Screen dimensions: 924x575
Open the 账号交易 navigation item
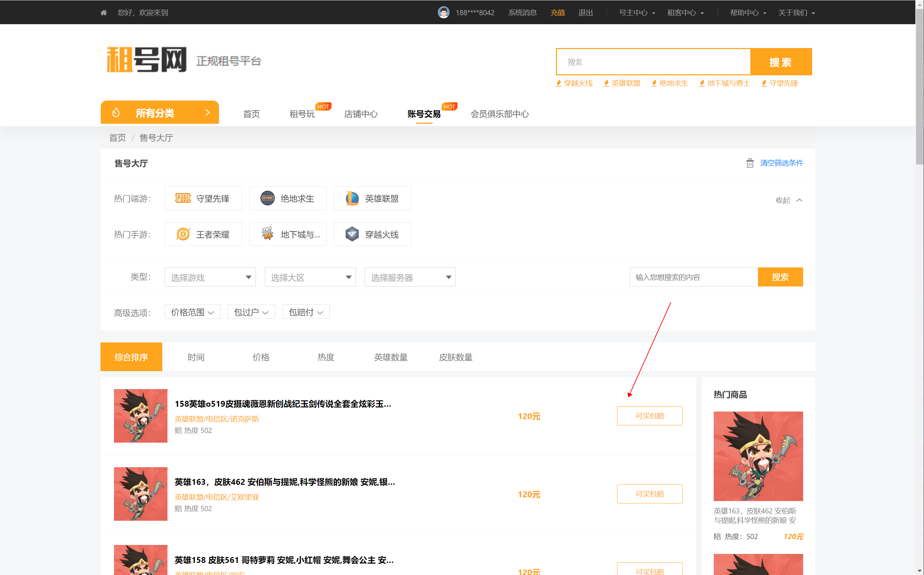point(424,114)
